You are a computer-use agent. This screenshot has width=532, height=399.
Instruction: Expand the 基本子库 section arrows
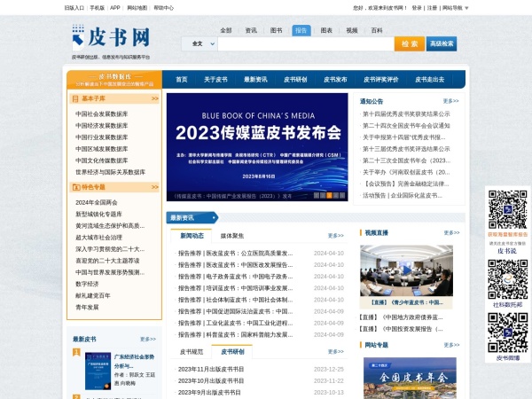point(155,98)
